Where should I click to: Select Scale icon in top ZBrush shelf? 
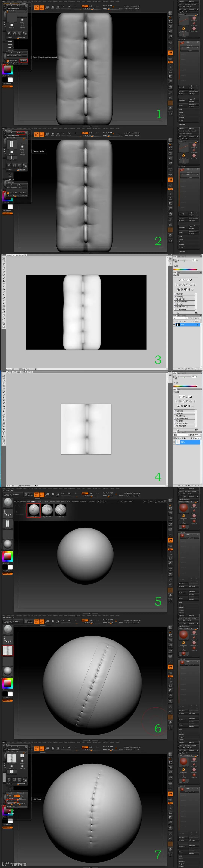52,7
